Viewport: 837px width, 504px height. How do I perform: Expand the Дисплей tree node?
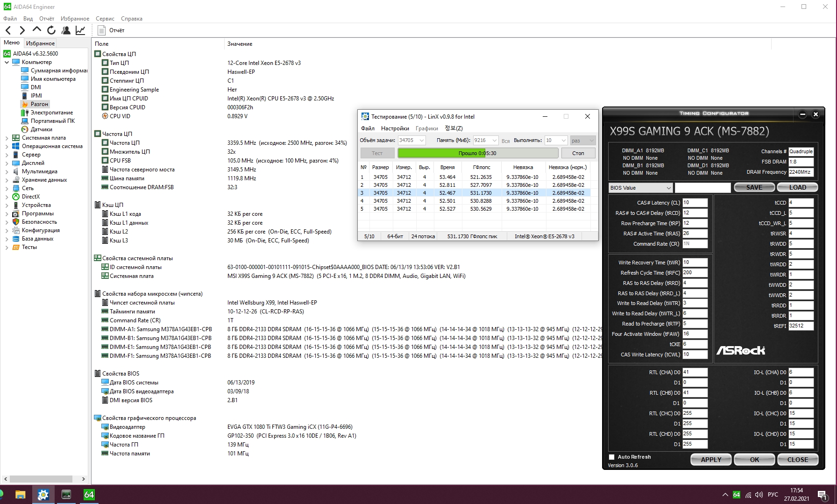point(7,163)
